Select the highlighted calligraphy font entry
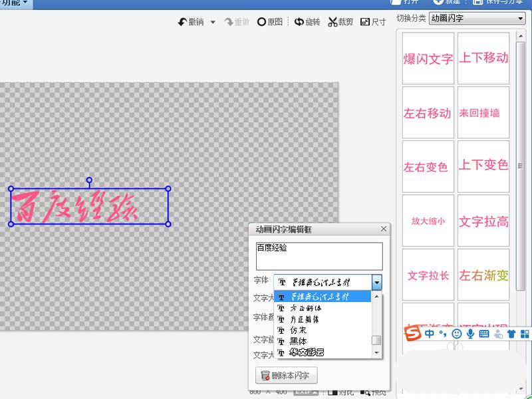 click(323, 297)
